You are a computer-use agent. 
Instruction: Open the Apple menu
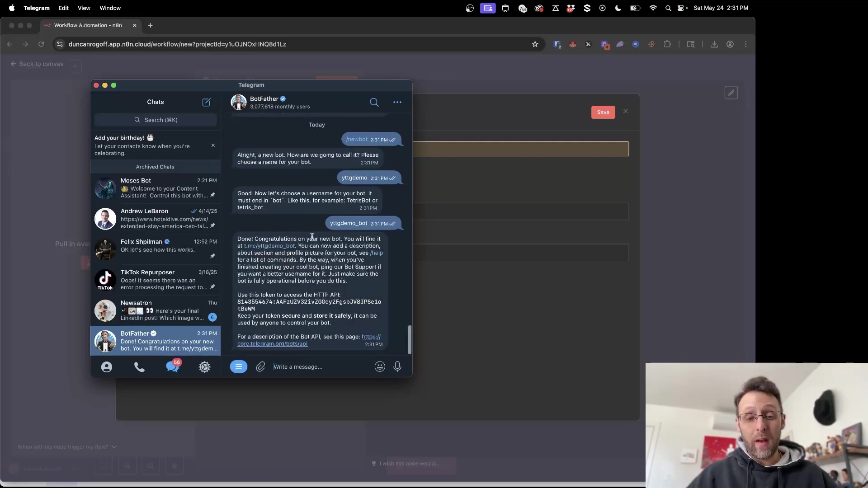coord(12,8)
